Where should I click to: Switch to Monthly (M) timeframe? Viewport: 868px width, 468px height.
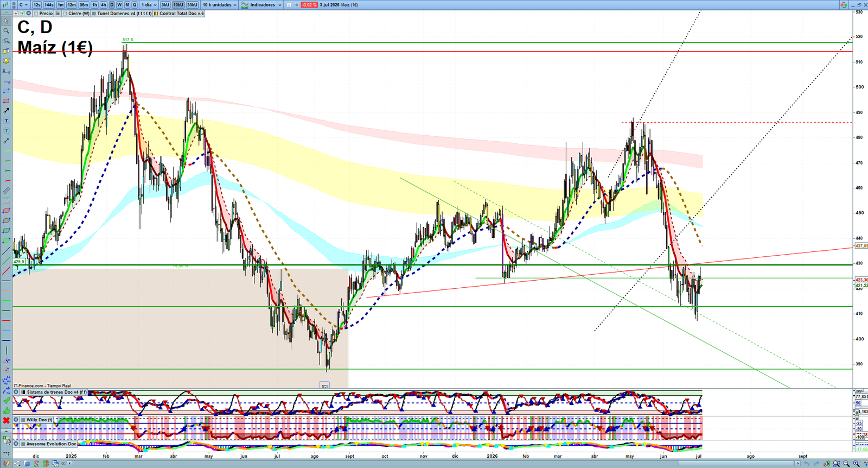point(127,5)
